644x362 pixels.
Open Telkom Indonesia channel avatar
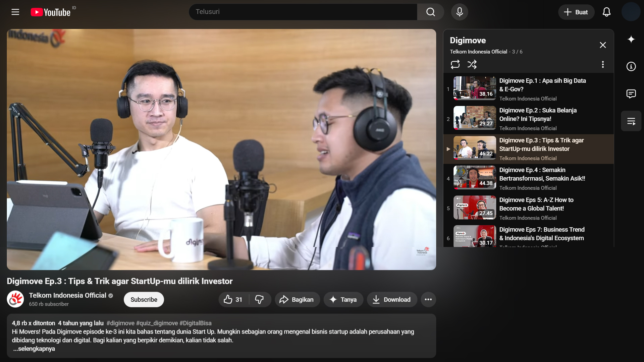[x=15, y=299]
